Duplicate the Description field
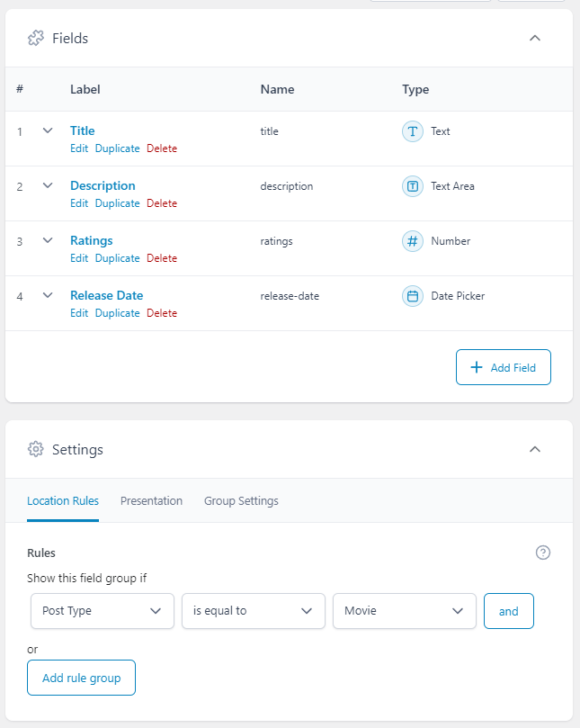 [117, 203]
